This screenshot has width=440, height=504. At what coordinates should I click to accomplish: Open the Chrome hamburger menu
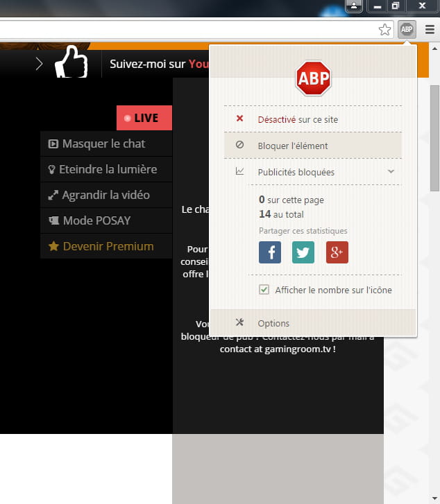[x=430, y=30]
